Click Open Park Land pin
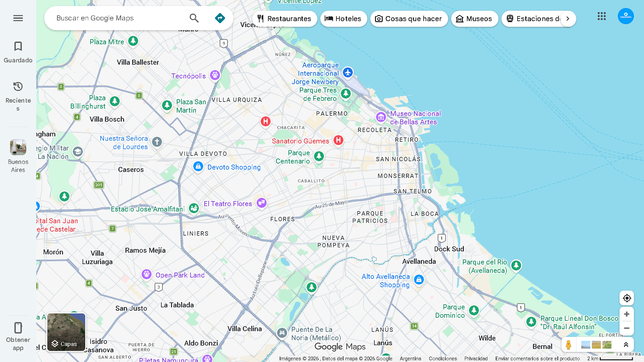This screenshot has width=644, height=362. 147,274
